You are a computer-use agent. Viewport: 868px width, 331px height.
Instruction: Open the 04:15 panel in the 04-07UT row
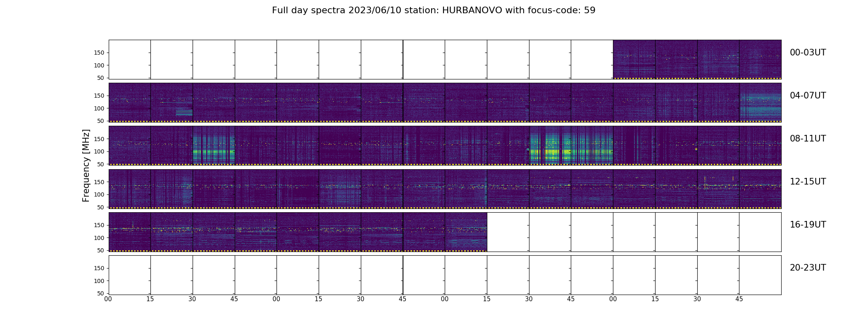pyautogui.click(x=172, y=103)
